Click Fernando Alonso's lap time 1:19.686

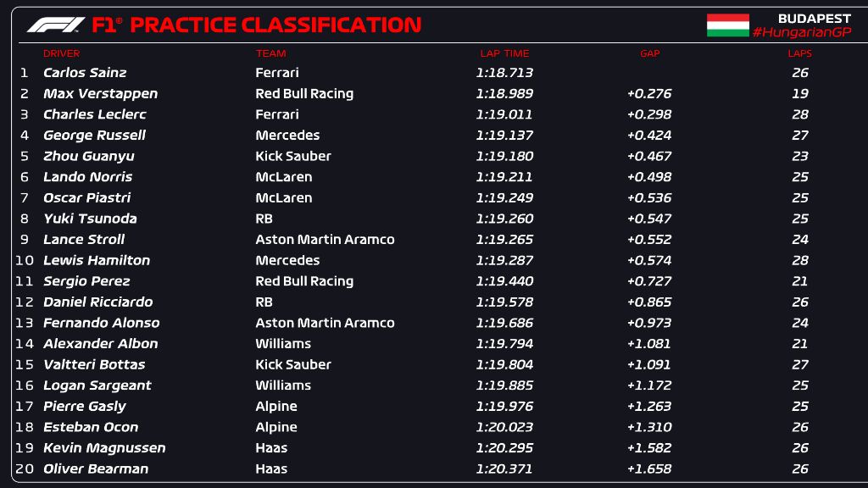504,323
